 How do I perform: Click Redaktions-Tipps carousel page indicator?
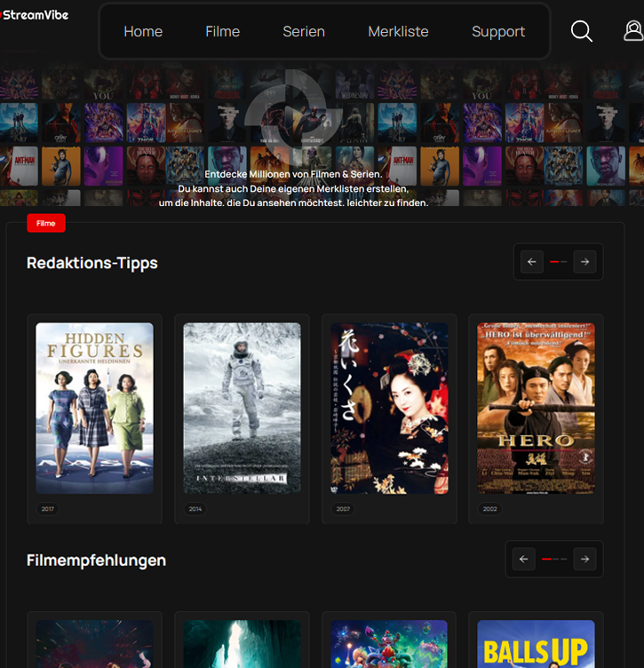[559, 261]
